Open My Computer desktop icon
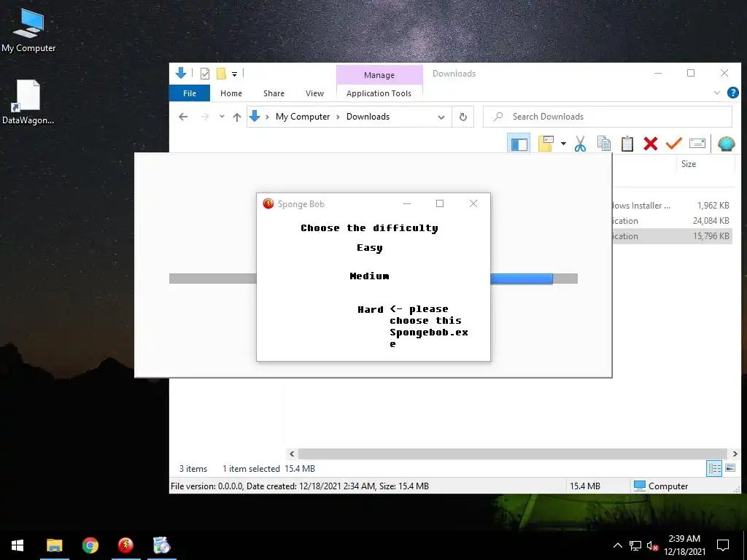Screen dimensions: 747x560 tap(28, 31)
